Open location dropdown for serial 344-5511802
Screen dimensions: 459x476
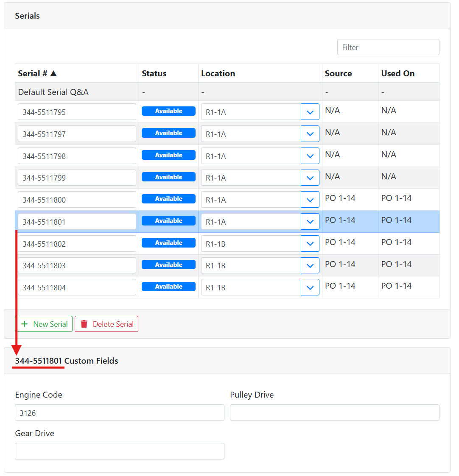click(310, 244)
